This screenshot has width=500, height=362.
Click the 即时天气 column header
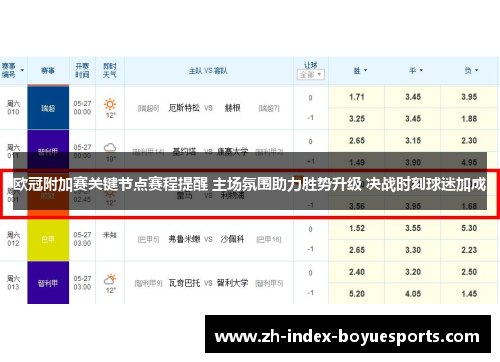(109, 71)
